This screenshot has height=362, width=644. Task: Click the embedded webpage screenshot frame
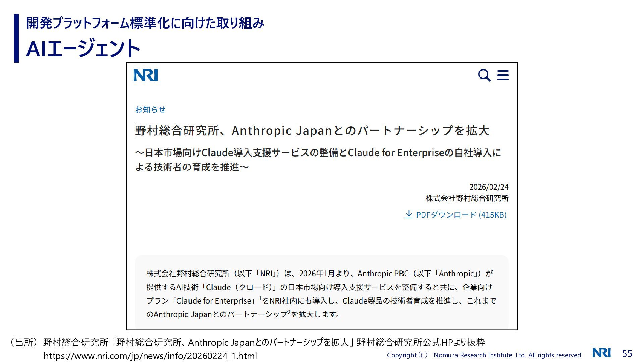[x=322, y=196]
